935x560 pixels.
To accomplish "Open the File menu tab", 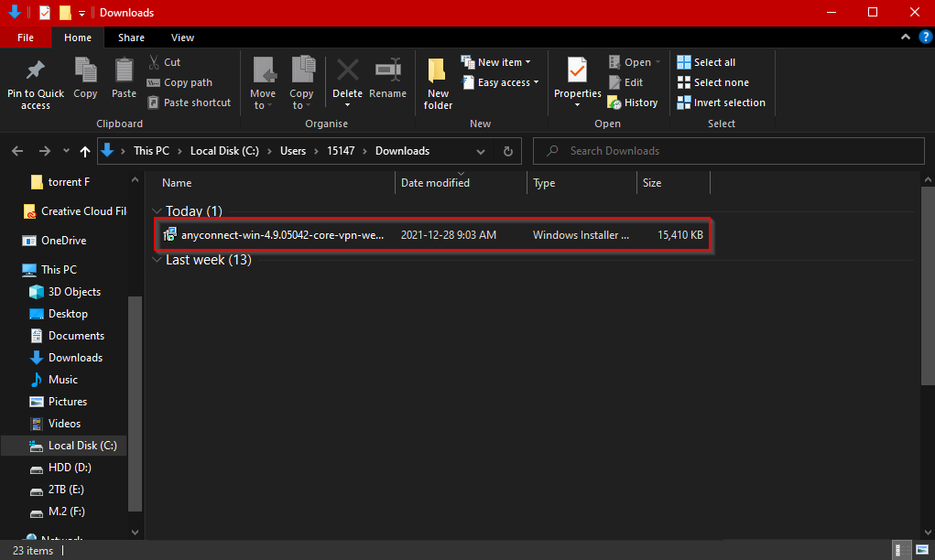I will click(x=26, y=38).
